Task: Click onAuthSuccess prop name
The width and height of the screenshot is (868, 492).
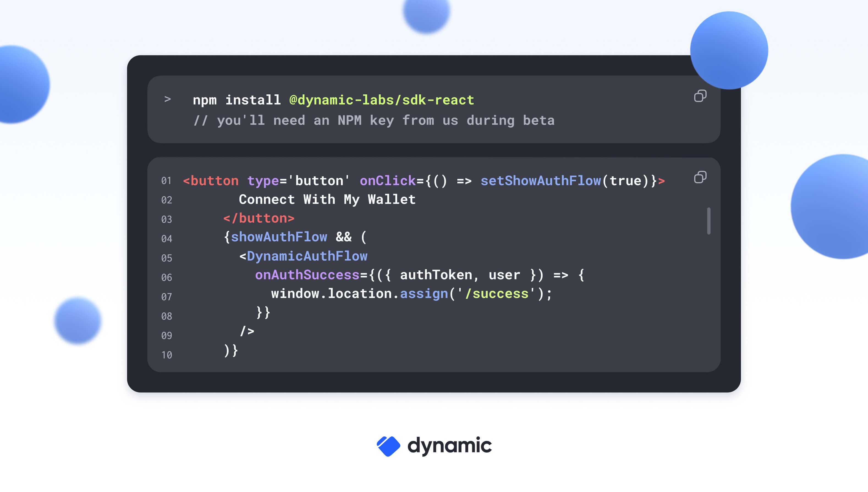Action: [x=307, y=275]
